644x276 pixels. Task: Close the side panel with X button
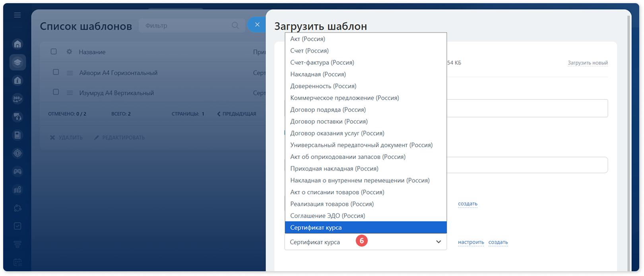click(x=257, y=25)
